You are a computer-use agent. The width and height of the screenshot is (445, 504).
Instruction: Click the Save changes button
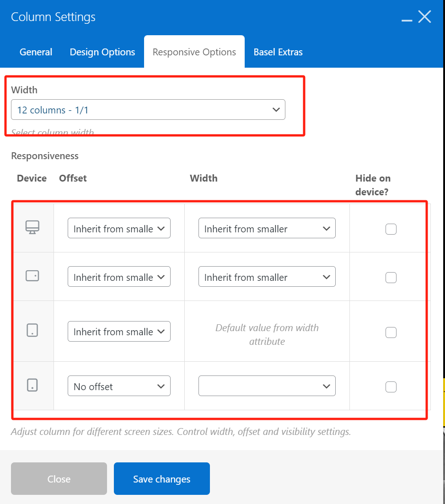point(161,479)
